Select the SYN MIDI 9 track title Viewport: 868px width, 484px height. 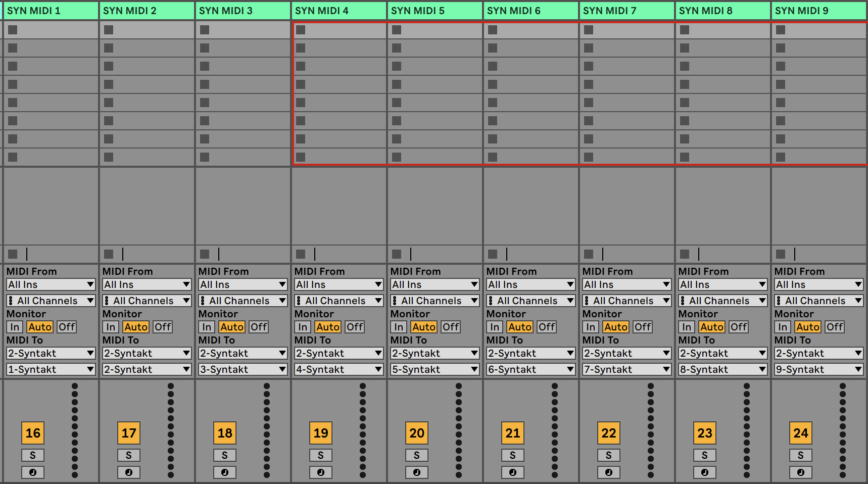[818, 11]
